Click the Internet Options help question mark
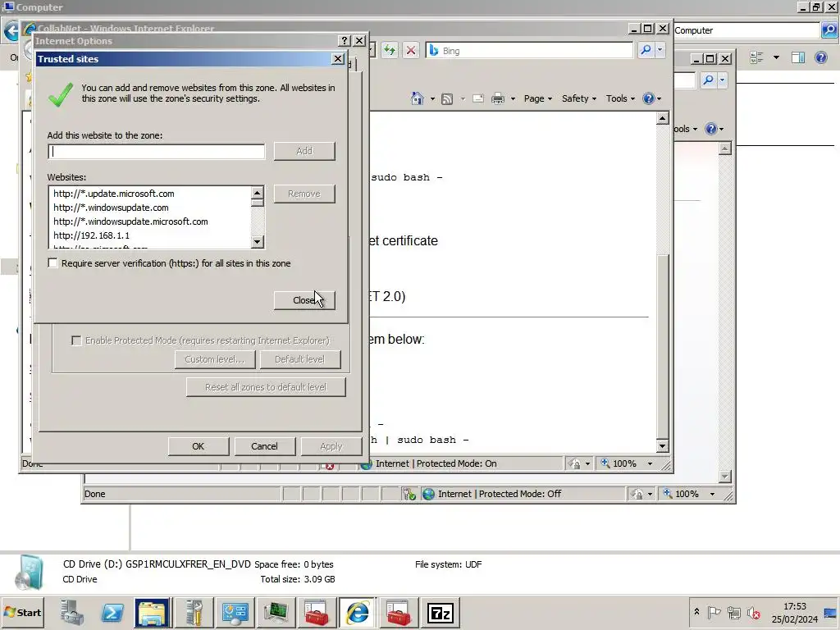The image size is (840, 630). [345, 41]
